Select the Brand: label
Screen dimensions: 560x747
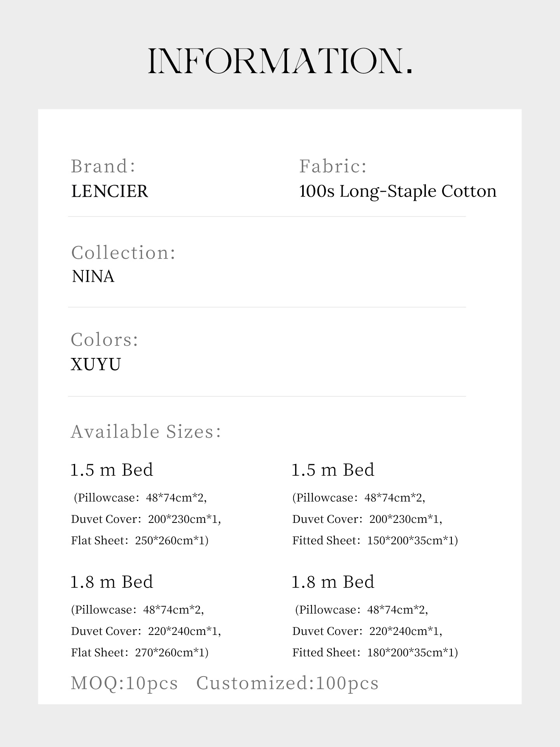pos(103,167)
